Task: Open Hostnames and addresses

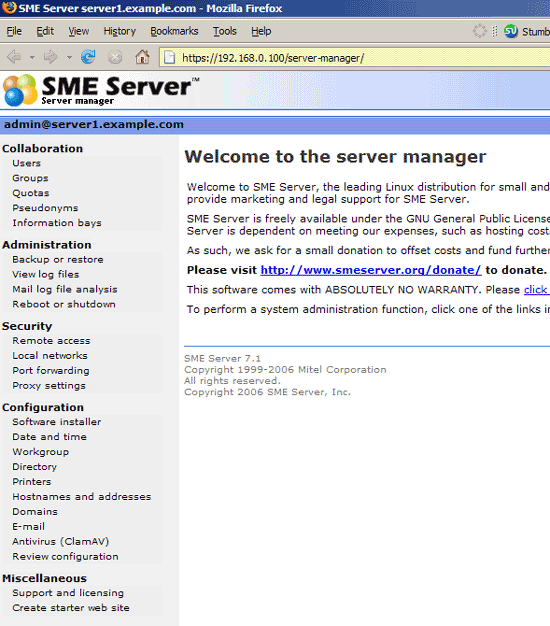Action: point(81,497)
